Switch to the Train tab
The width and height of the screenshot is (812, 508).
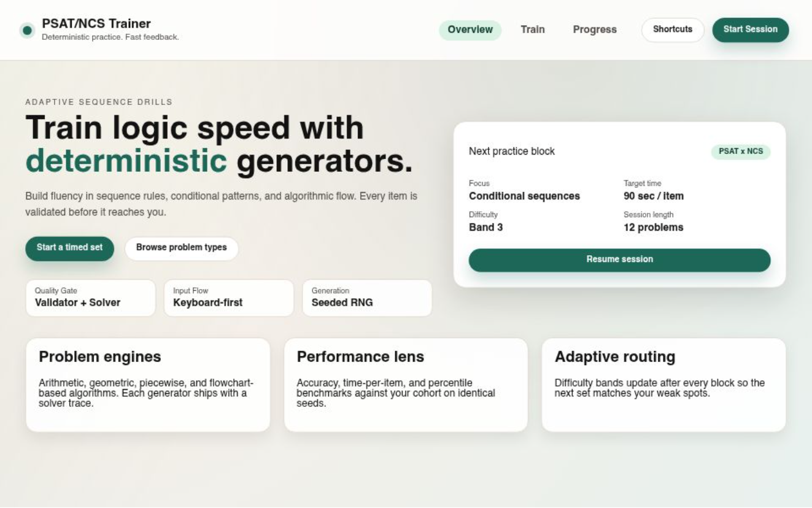533,30
